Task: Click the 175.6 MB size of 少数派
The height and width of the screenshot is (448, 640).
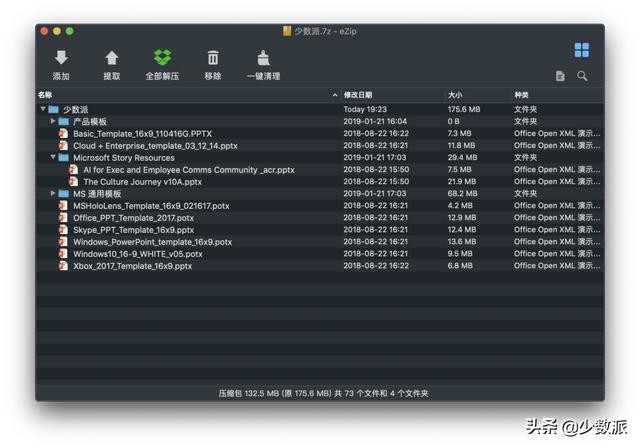Action: point(464,109)
